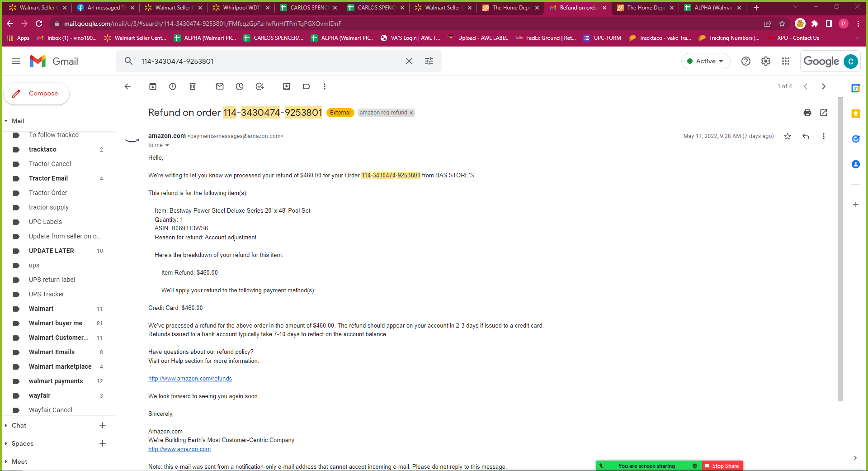Open Google Keep in the side panel

(x=856, y=114)
